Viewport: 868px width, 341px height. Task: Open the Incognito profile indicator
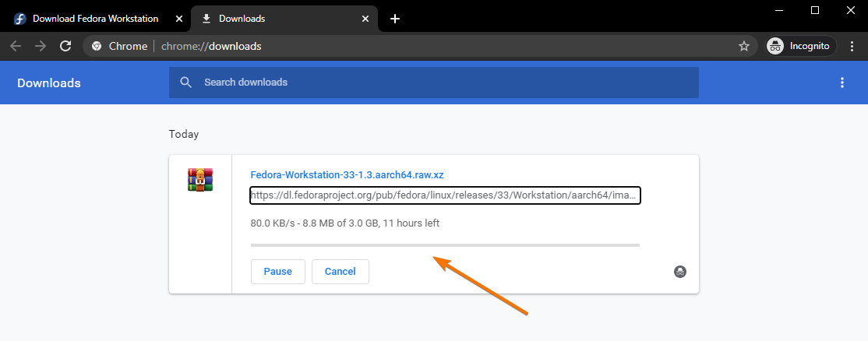pos(800,46)
